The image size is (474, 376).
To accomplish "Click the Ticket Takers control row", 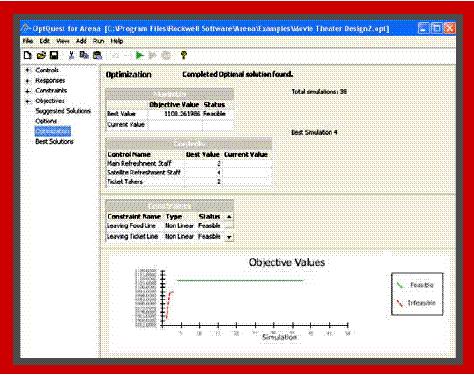I will [188, 182].
